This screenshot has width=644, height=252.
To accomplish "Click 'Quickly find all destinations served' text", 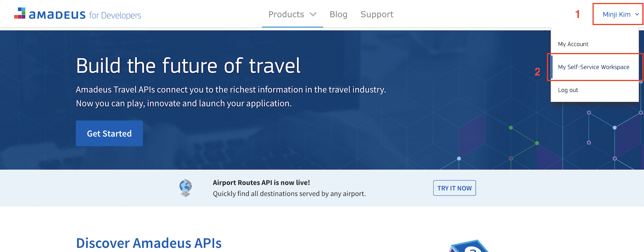I will (289, 194).
